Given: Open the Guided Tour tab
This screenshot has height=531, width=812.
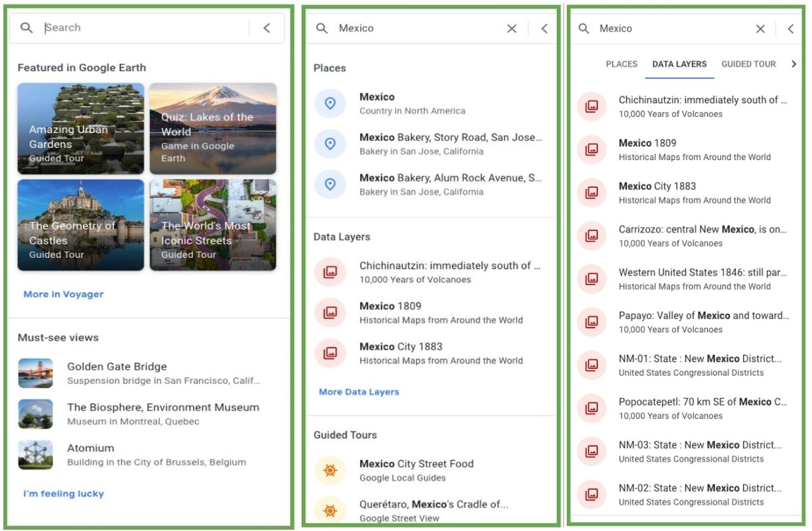Looking at the screenshot, I should 748,64.
